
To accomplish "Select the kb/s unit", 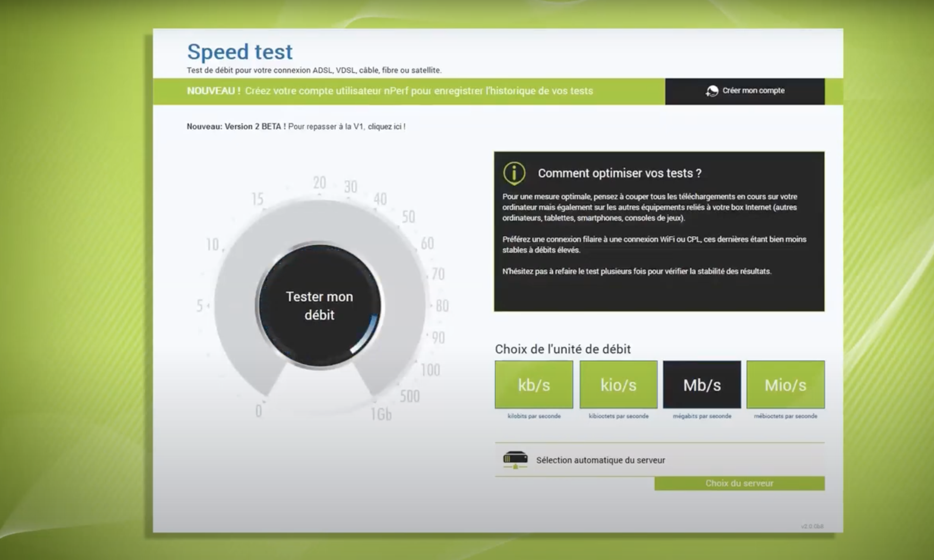I will click(x=534, y=385).
